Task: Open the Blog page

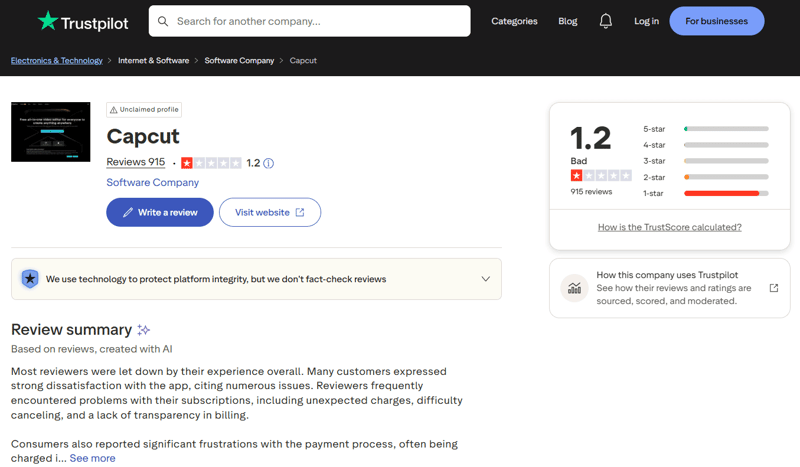Action: coord(568,21)
